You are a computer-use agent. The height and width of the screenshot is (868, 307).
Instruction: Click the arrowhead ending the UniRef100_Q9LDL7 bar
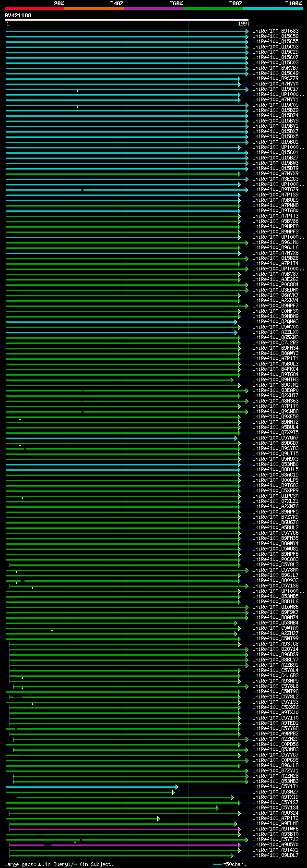pos(232,856)
